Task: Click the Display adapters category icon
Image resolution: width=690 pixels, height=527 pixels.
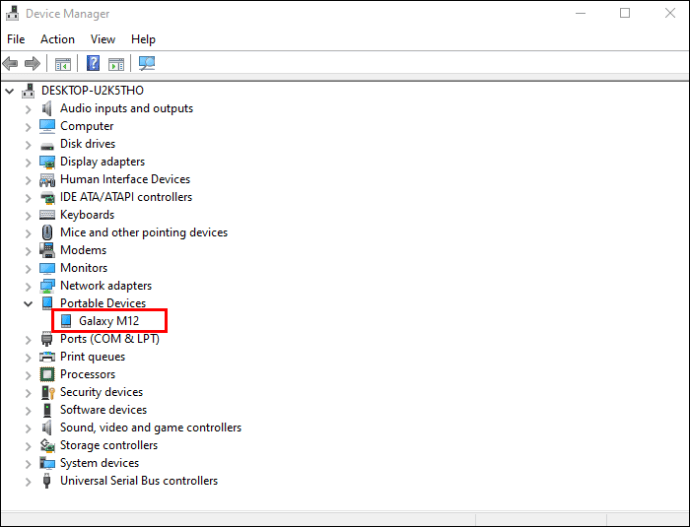Action: (x=47, y=162)
